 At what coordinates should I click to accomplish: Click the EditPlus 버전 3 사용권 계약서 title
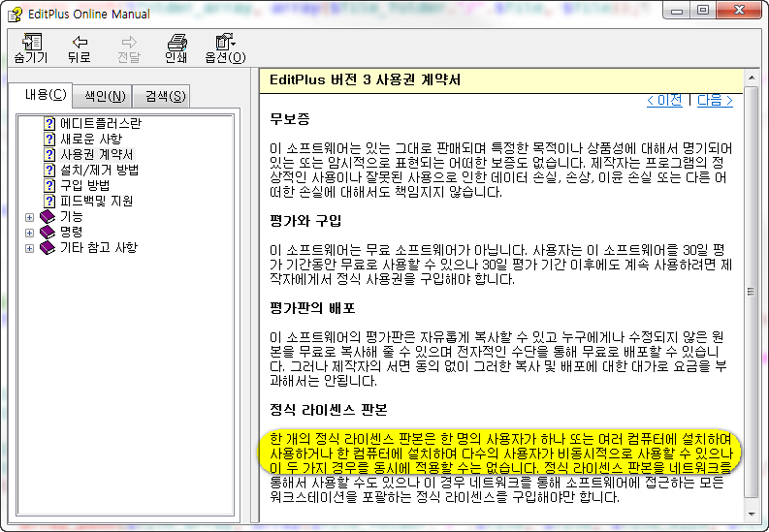365,79
